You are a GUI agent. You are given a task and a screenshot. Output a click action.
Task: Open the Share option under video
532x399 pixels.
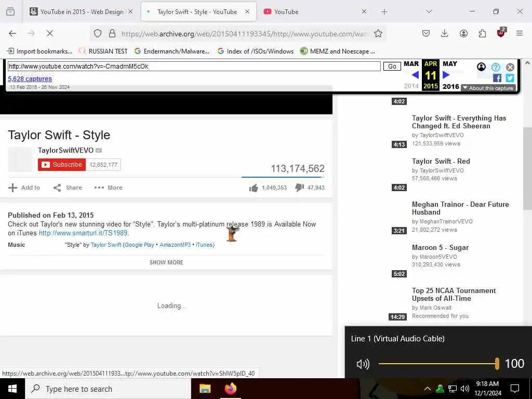click(x=68, y=188)
